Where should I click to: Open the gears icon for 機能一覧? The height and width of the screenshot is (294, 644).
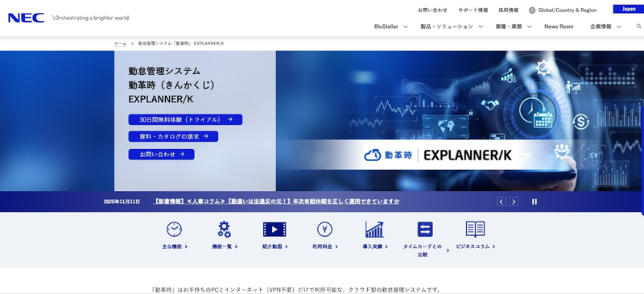(225, 229)
